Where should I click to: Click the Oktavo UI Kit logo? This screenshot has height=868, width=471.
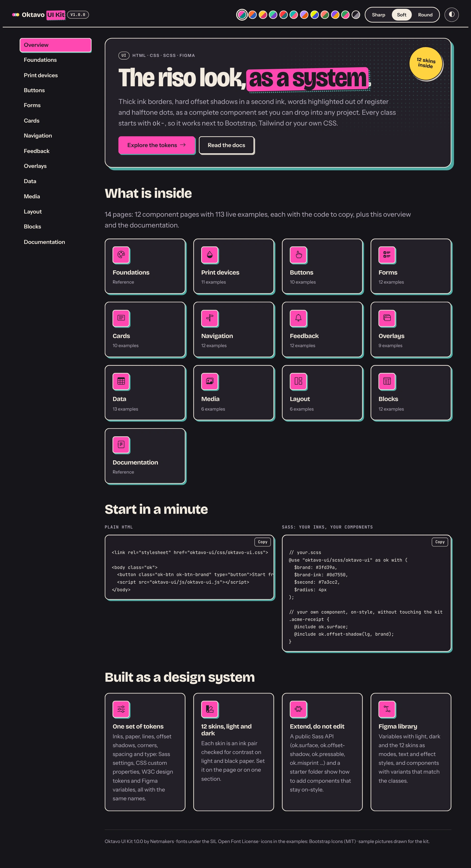pos(39,15)
